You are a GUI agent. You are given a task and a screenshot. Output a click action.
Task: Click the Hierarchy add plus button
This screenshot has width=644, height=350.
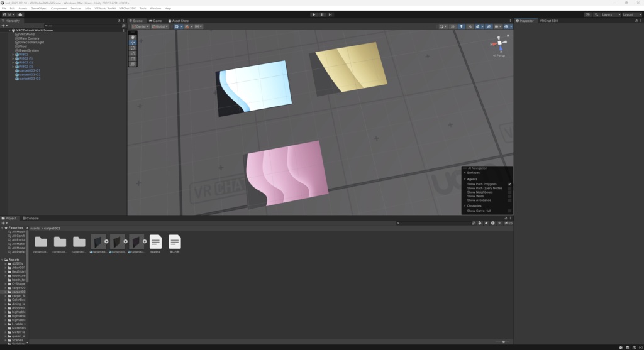click(x=4, y=25)
